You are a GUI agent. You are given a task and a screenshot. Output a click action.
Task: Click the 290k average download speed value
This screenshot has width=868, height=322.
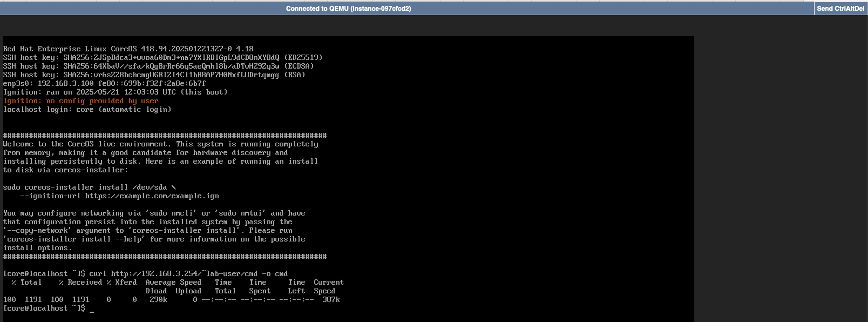[158, 300]
